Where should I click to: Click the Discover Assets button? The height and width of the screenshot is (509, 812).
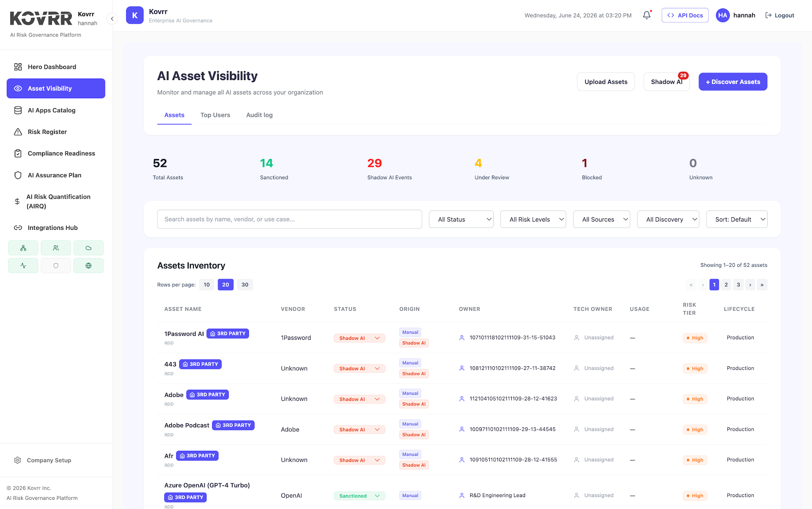coord(733,82)
